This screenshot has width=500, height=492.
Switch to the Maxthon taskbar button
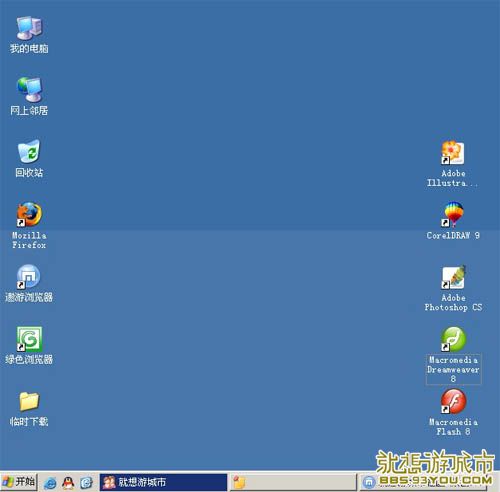tap(423, 482)
